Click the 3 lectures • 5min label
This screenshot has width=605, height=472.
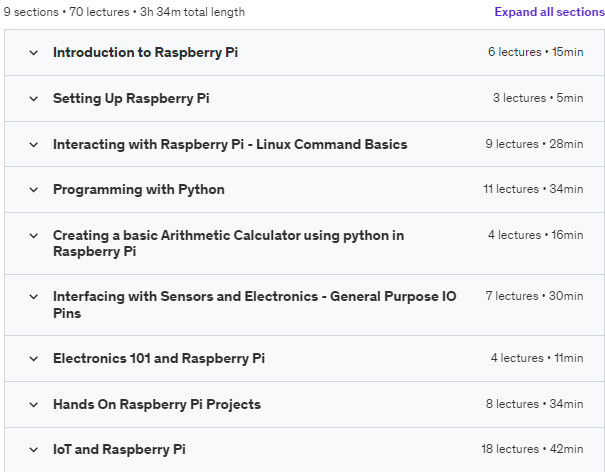[x=538, y=98]
